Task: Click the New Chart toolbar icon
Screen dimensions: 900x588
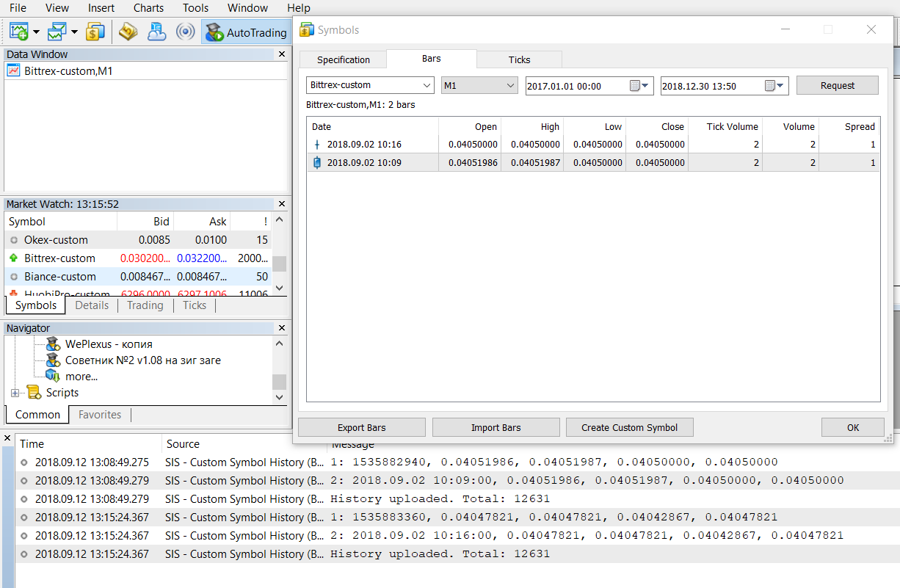Action: 18,32
